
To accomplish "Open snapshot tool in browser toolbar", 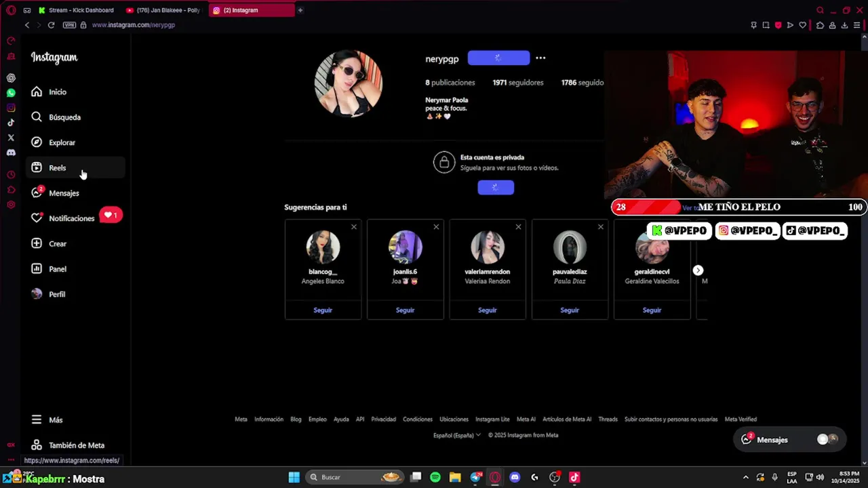I will [x=766, y=25].
